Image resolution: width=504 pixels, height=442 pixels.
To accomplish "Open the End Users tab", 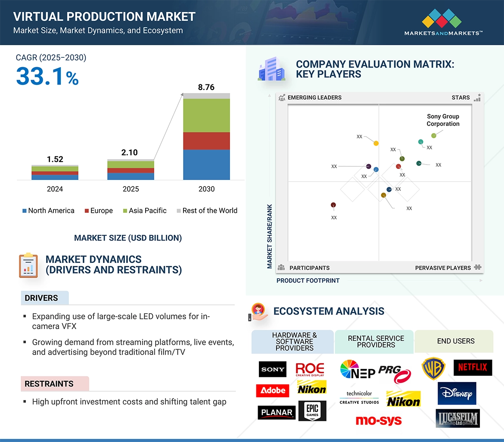I will click(455, 341).
